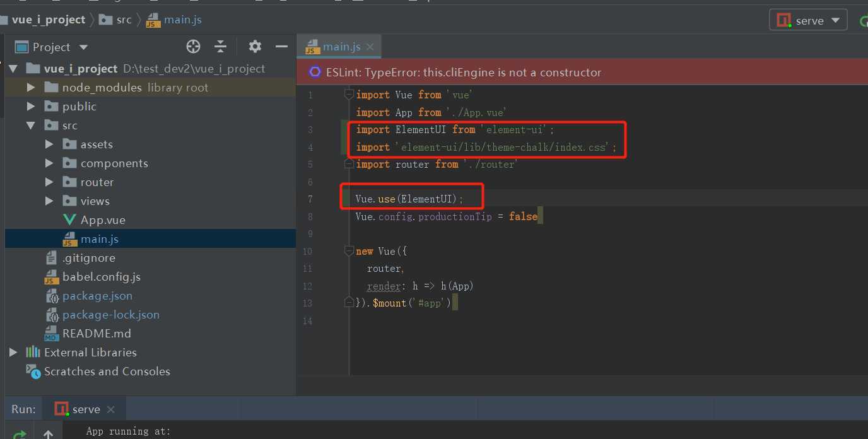The height and width of the screenshot is (439, 868).
Task: Click the fold marker on line 5
Action: (x=349, y=164)
